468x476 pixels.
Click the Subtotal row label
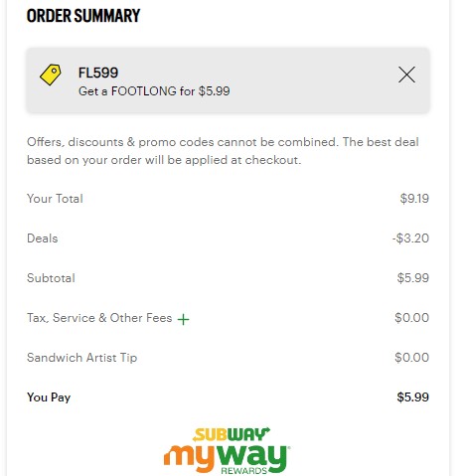coord(51,278)
